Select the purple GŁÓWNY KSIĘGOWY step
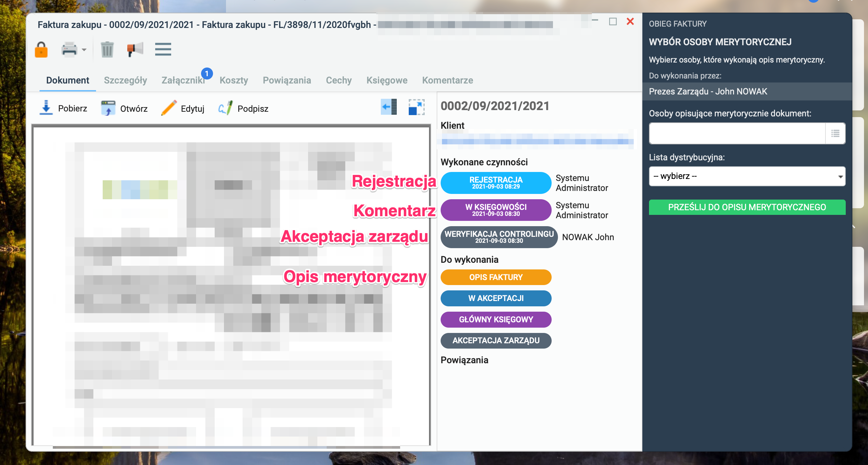Viewport: 868px width, 465px height. point(496,319)
